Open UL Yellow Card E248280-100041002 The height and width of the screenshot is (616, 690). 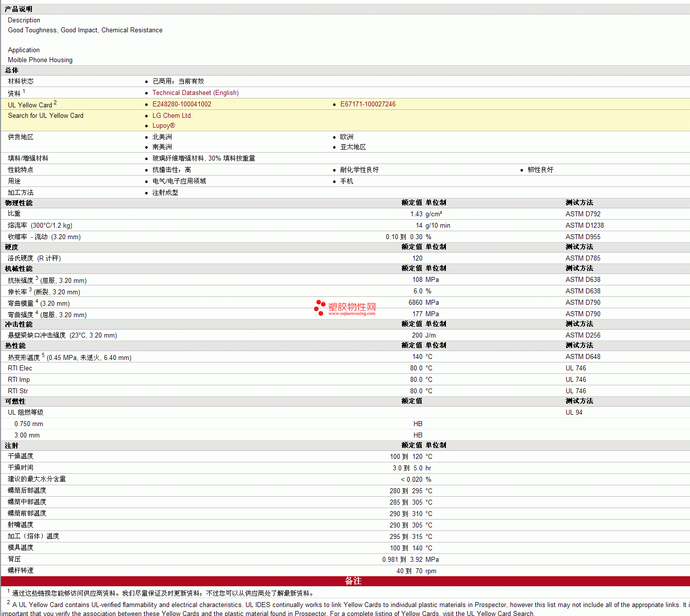(181, 104)
